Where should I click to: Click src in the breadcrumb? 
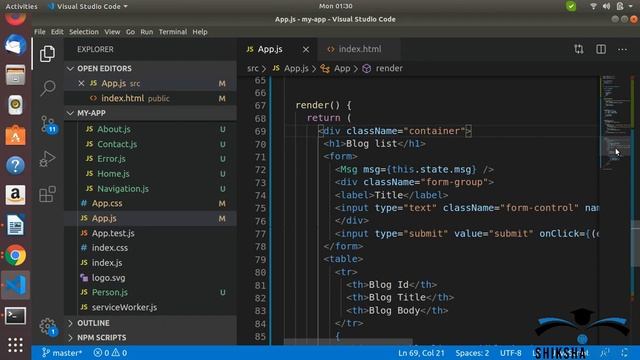253,69
